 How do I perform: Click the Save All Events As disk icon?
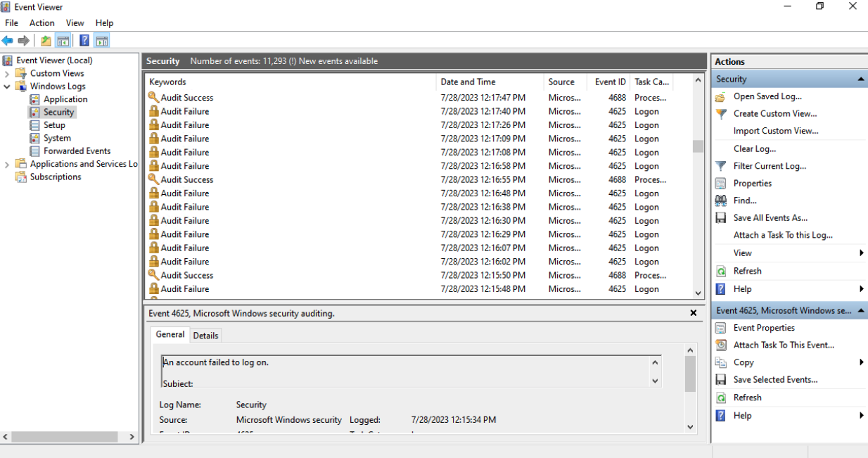point(721,218)
